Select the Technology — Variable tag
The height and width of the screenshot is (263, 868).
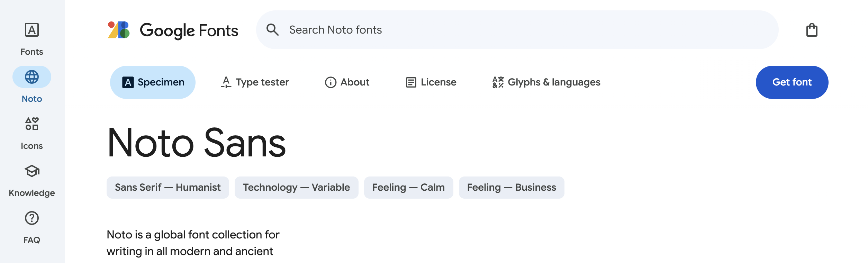297,188
